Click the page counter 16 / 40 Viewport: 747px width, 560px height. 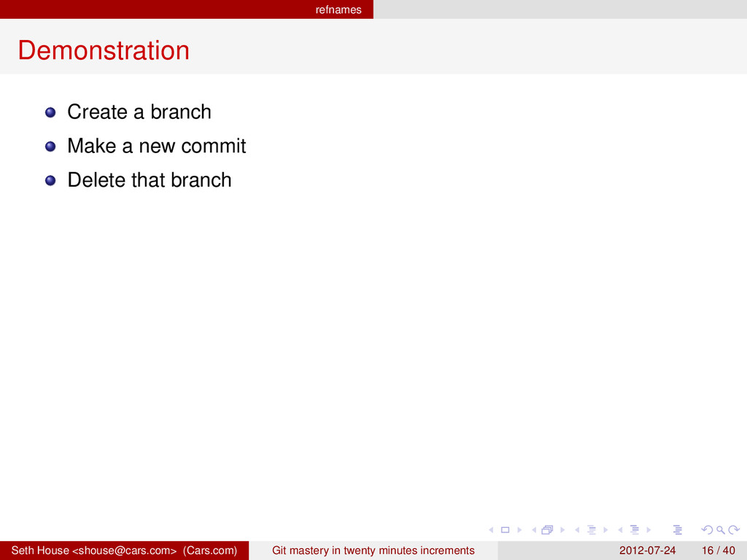coord(719,551)
